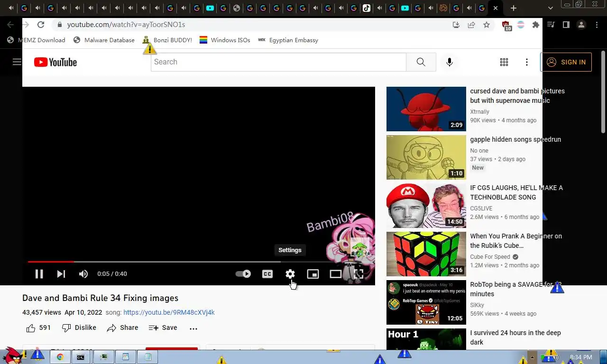The image size is (607, 364).
Task: Open the Chrome three-dot menu
Action: click(597, 25)
